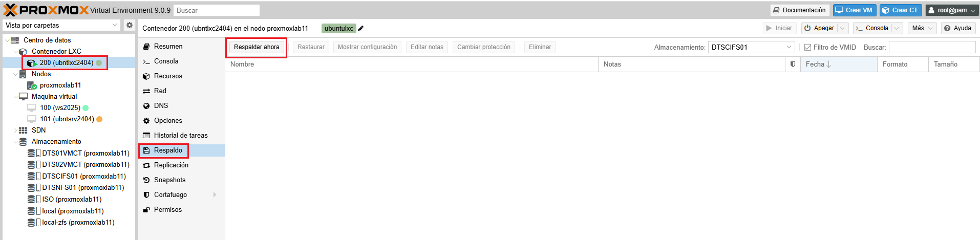Open the Apagar dropdown arrow
This screenshot has width=980, height=240.
[x=842, y=28]
